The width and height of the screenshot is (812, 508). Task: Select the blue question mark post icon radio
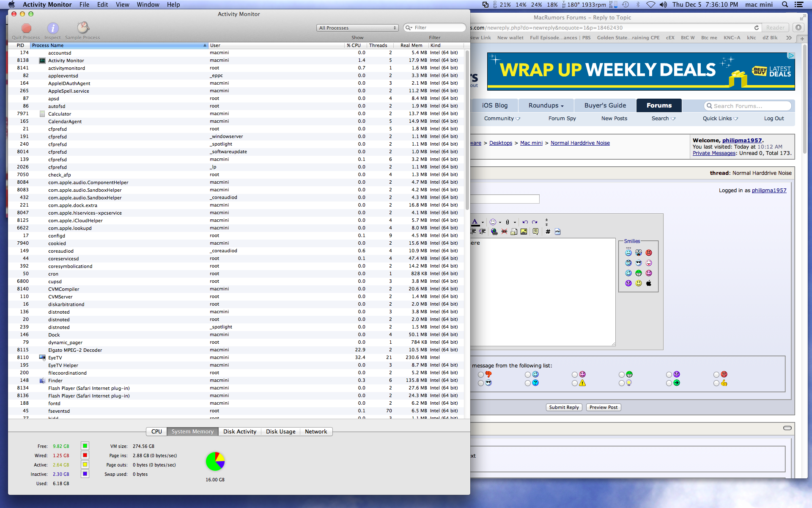tap(528, 383)
